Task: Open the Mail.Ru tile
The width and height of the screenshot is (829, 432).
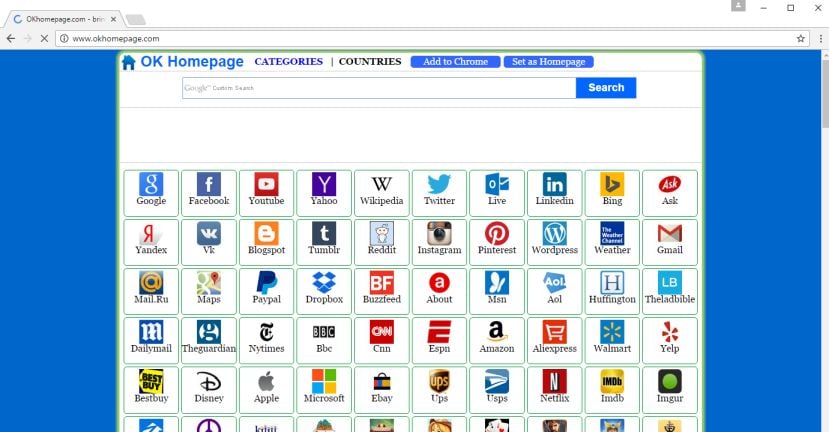Action: 151,291
